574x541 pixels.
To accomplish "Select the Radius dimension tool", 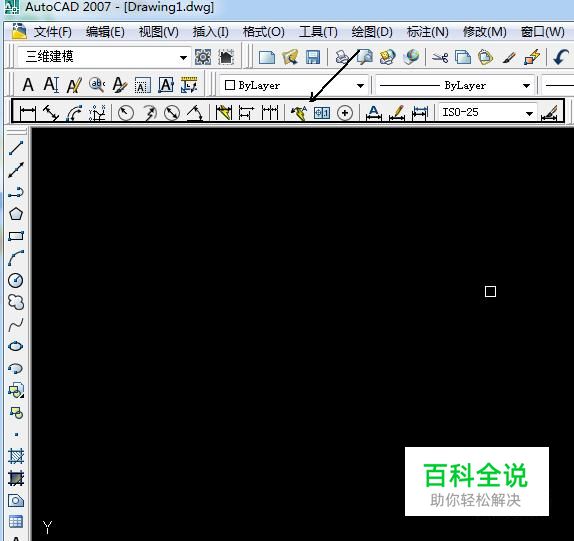I will (x=126, y=113).
